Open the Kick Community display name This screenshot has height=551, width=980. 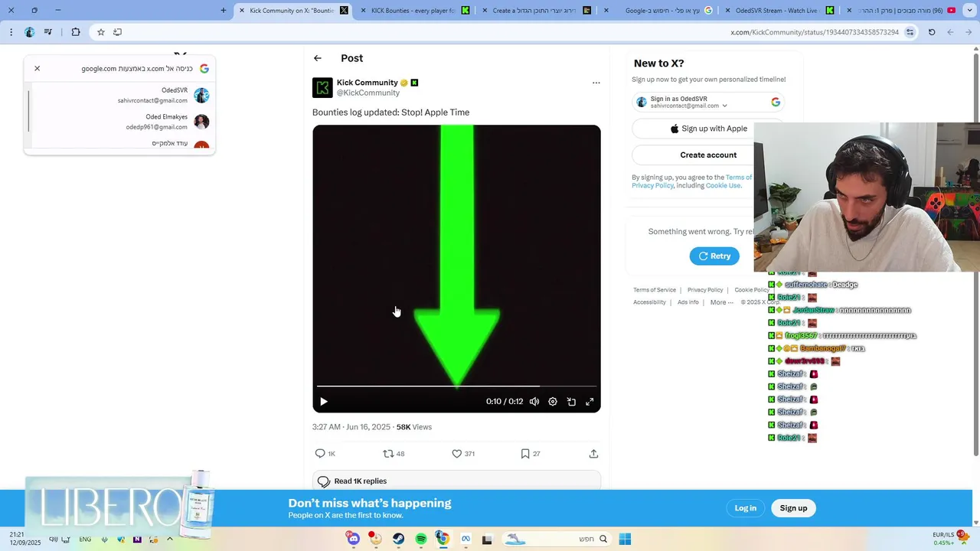[367, 83]
